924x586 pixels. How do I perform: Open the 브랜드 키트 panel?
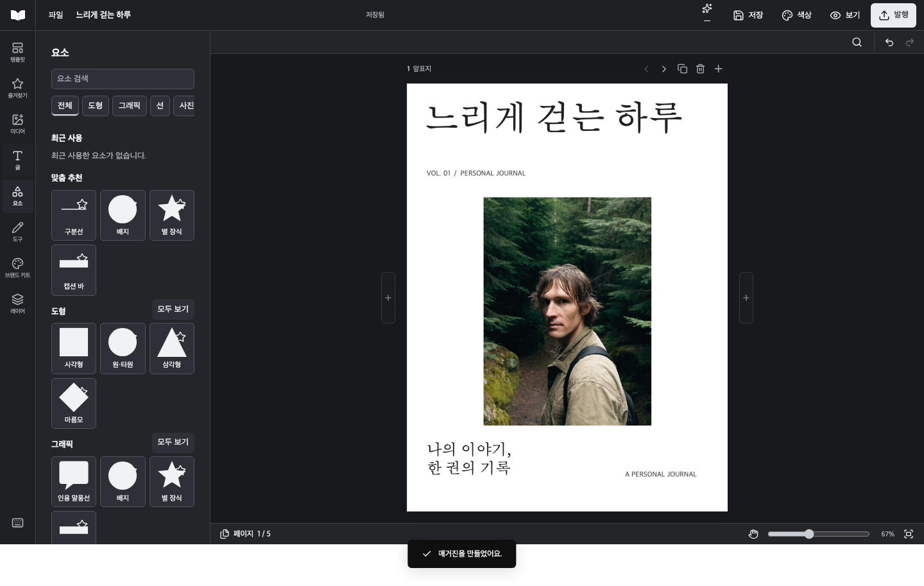(17, 268)
